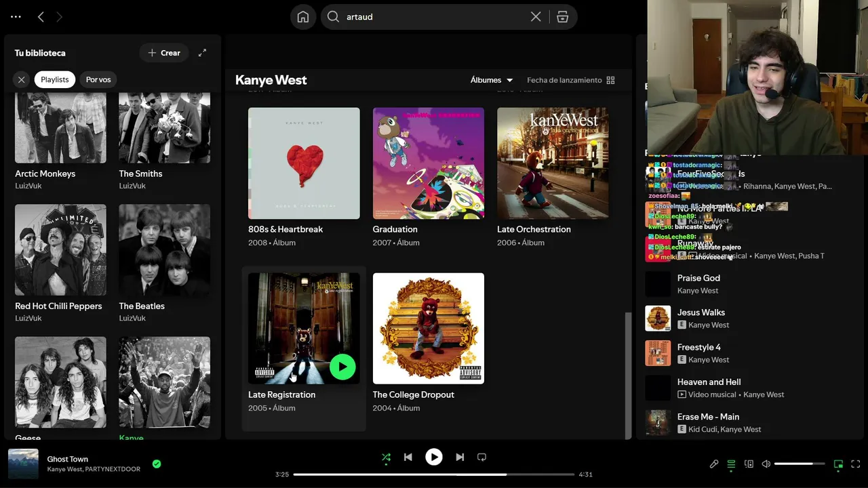Click the '808s & Heartbreak' title link
This screenshot has width=868, height=488.
pos(285,229)
